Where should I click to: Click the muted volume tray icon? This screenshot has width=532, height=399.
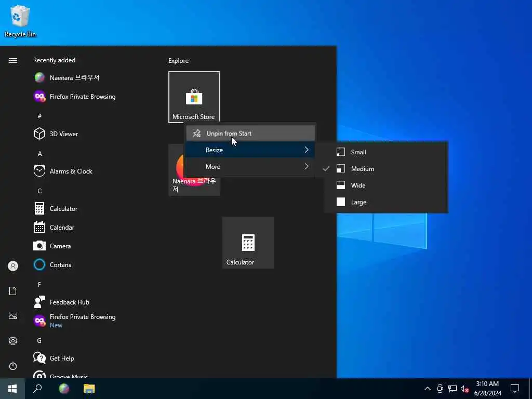(x=465, y=389)
